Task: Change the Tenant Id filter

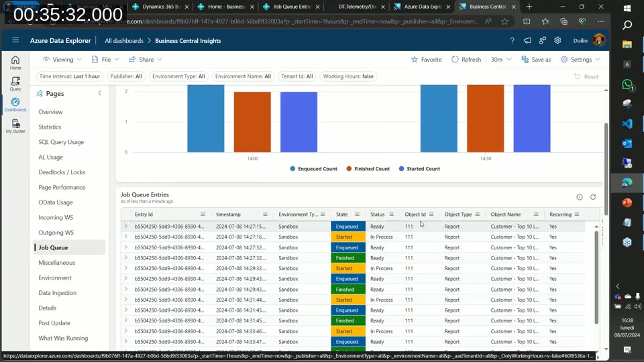Action: coord(297,76)
